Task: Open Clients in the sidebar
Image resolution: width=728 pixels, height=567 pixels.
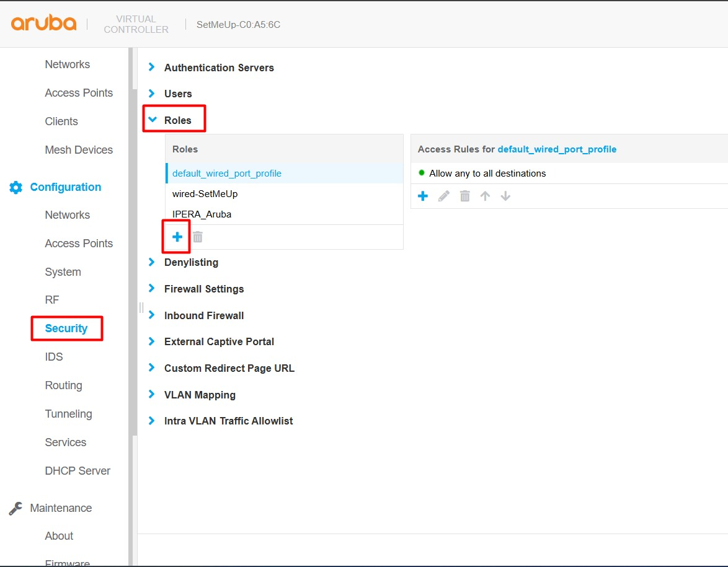Action: coord(61,121)
